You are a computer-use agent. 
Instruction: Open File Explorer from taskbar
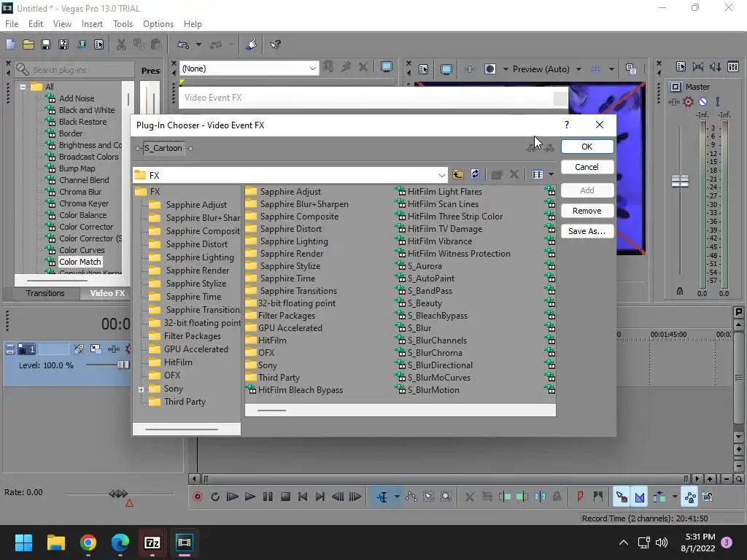coord(55,542)
